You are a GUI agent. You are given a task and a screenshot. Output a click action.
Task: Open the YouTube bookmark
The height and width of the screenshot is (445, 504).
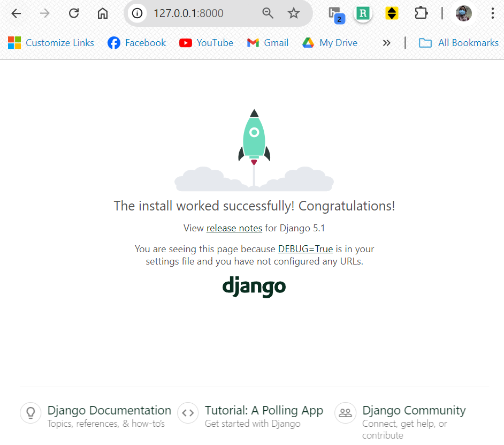(x=207, y=43)
